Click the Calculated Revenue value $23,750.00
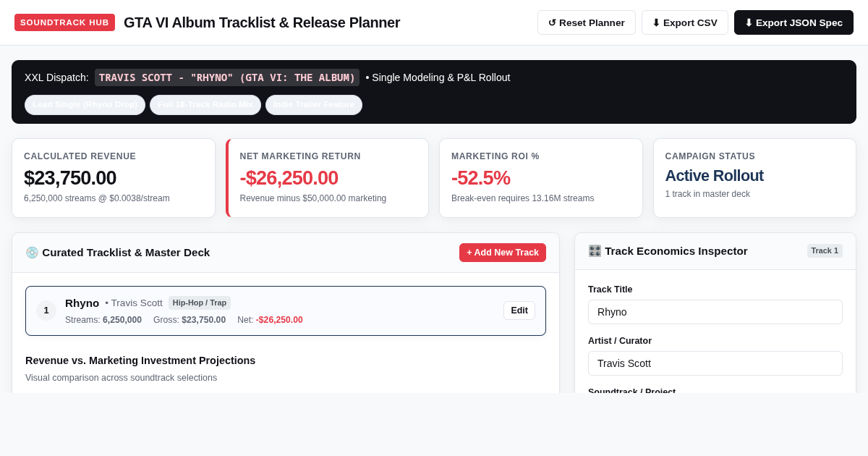This screenshot has width=868, height=456. [70, 178]
